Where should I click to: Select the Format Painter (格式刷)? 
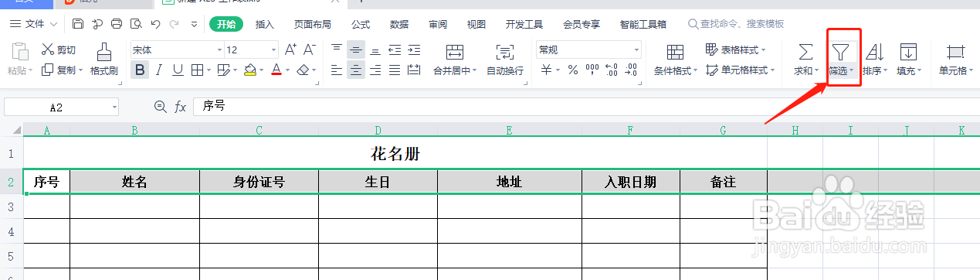(104, 60)
